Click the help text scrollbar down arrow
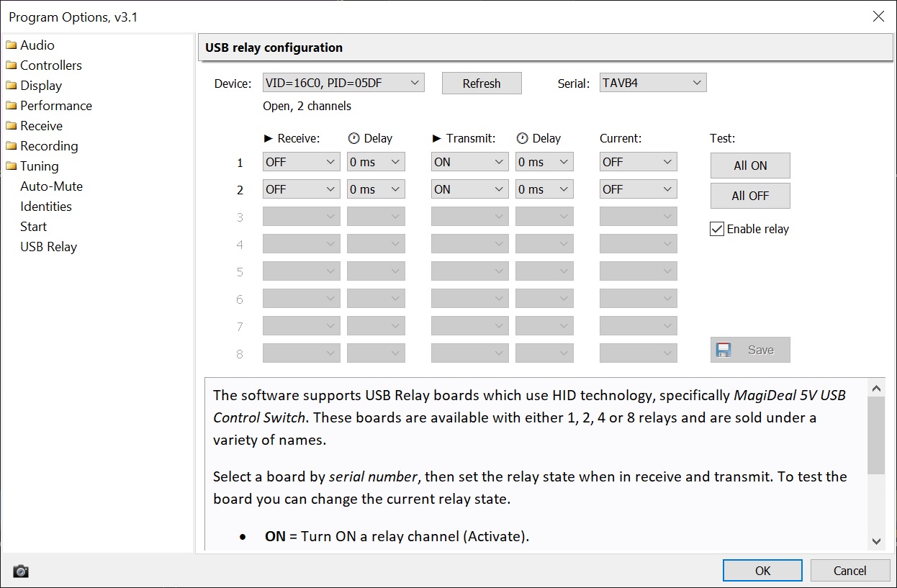 [x=876, y=540]
